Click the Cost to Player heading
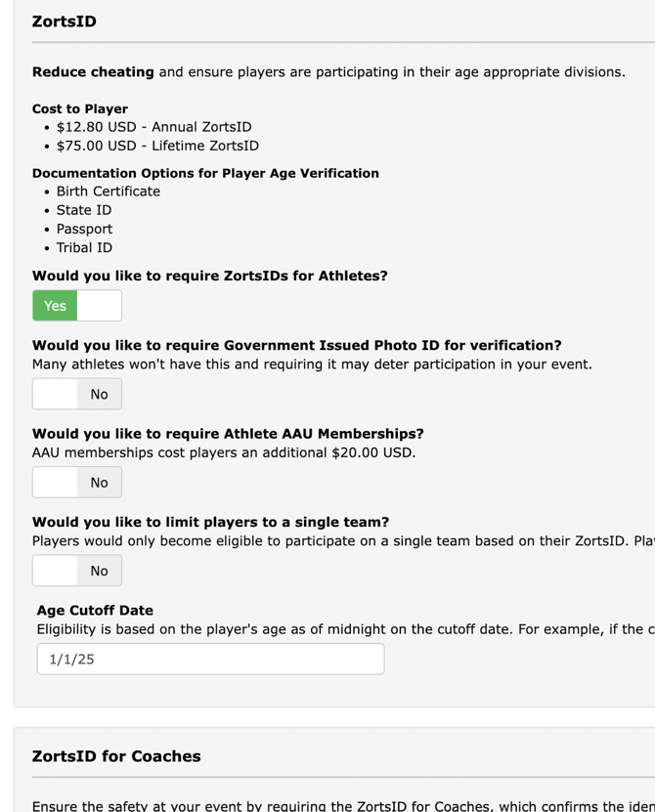655x812 pixels. click(x=80, y=109)
